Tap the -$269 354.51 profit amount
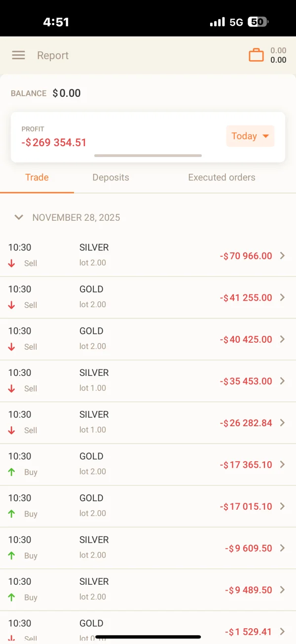The image size is (296, 644). point(54,143)
